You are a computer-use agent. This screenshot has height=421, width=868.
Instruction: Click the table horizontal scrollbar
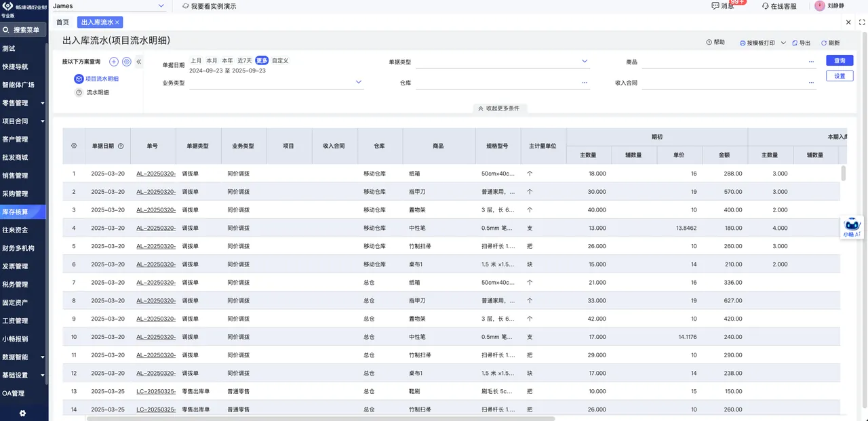[321, 418]
